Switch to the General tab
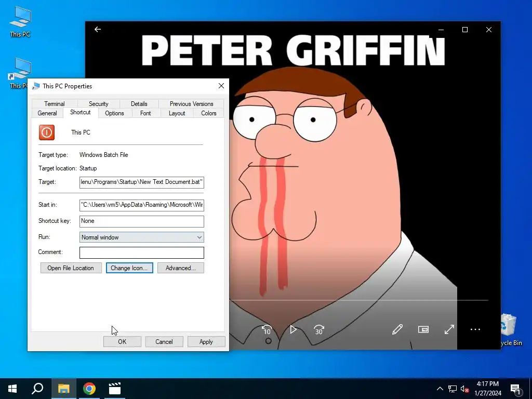 [47, 113]
